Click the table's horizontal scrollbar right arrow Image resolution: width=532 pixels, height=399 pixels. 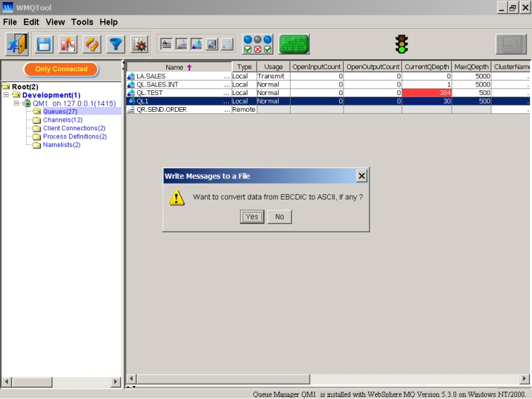[x=525, y=378]
